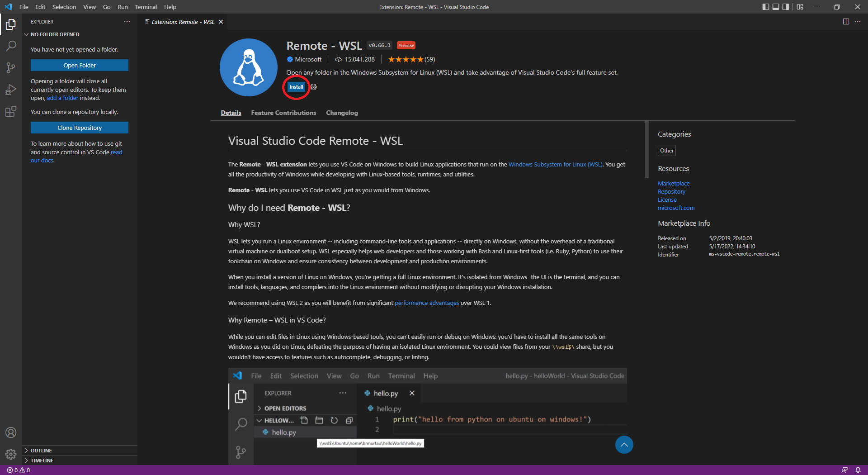This screenshot has height=475, width=868.
Task: Open the Help menu
Action: click(170, 7)
